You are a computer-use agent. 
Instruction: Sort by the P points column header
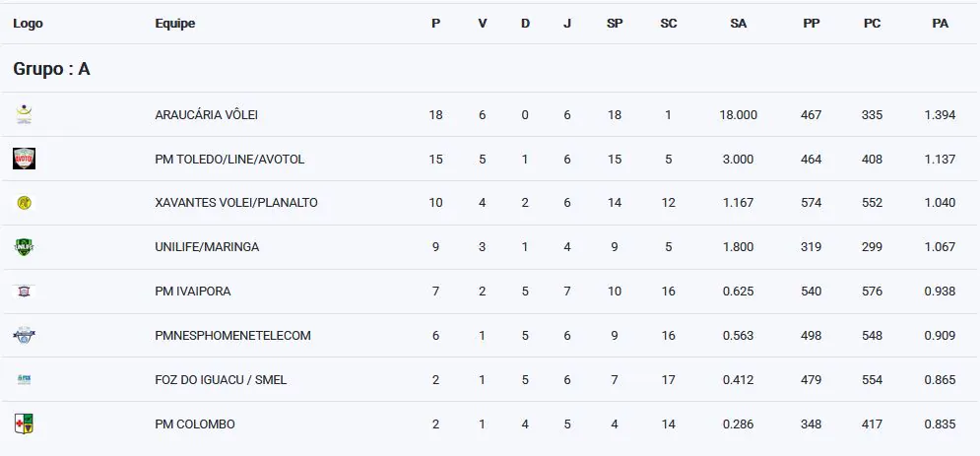tap(435, 24)
